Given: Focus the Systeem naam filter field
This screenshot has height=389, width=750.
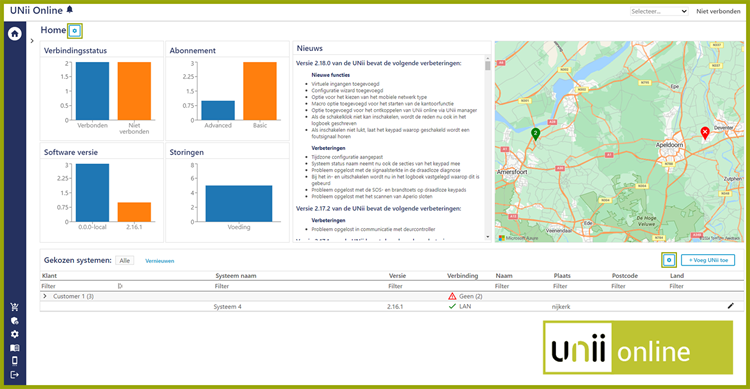Looking at the screenshot, I should pyautogui.click(x=300, y=286).
